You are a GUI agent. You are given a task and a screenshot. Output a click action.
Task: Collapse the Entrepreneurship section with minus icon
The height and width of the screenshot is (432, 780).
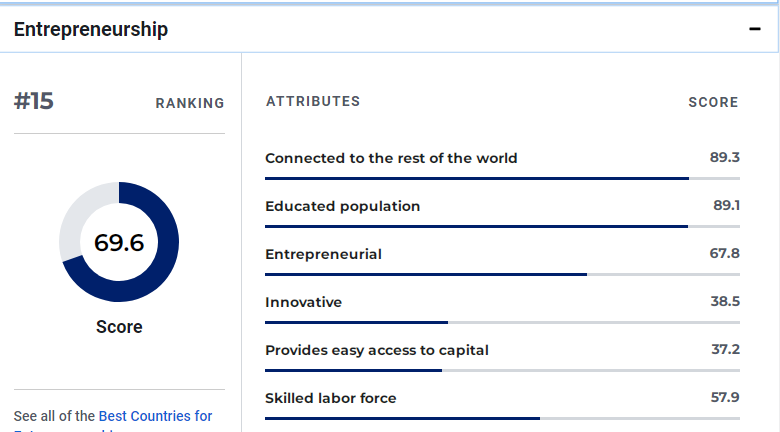[755, 30]
